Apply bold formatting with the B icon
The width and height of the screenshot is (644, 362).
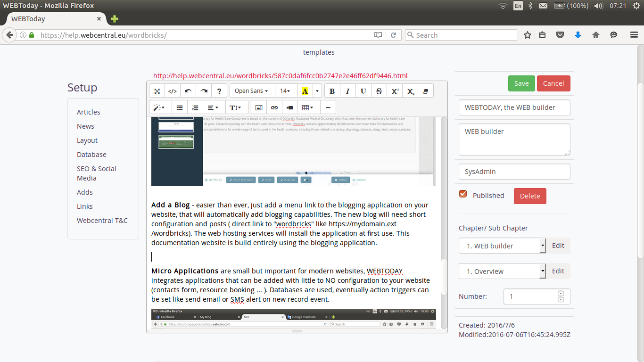click(332, 91)
